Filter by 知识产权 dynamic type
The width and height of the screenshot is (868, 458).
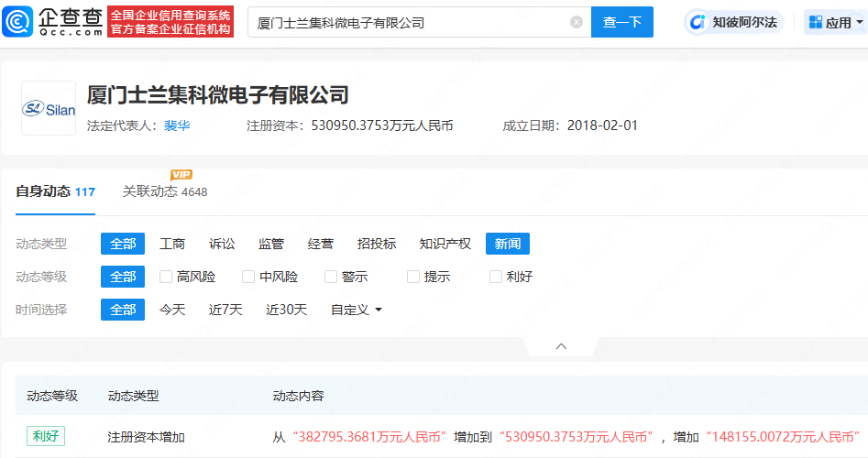tap(445, 244)
